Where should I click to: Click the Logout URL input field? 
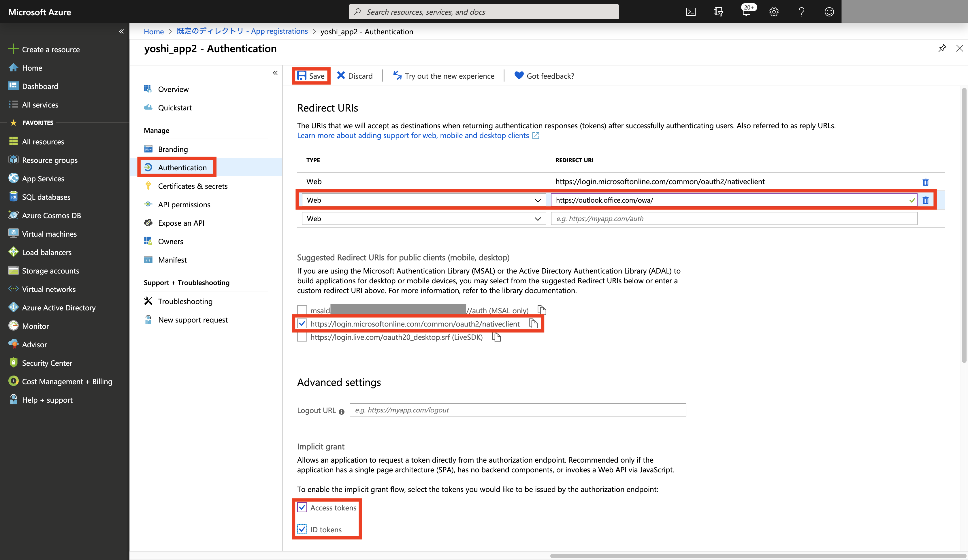pos(517,410)
